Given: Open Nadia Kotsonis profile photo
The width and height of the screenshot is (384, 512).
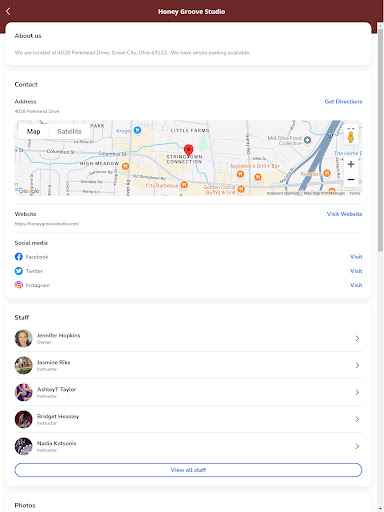Looking at the screenshot, I should [23, 446].
